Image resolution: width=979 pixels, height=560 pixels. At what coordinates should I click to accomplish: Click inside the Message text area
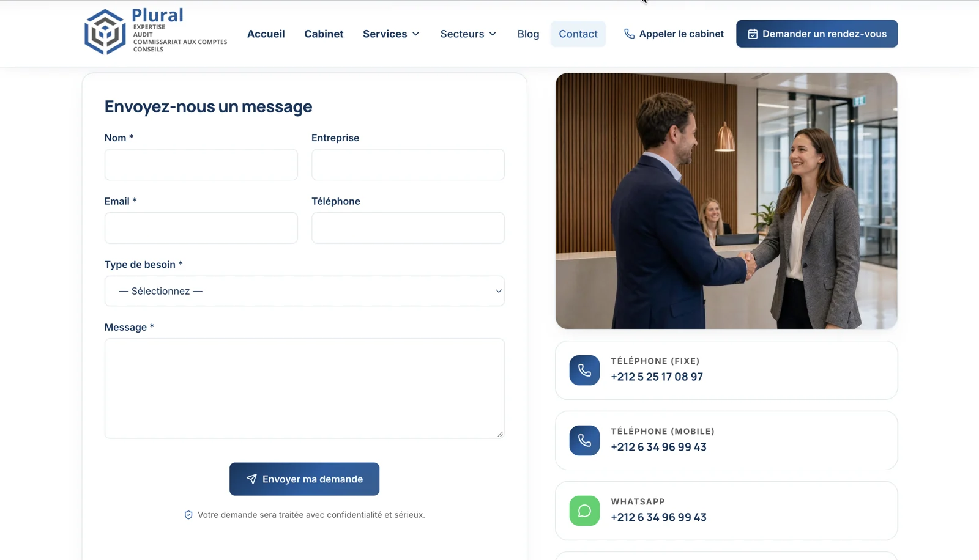click(304, 388)
